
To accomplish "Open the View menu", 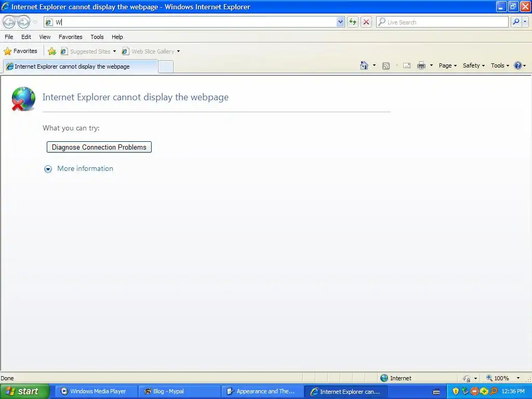I will point(45,37).
